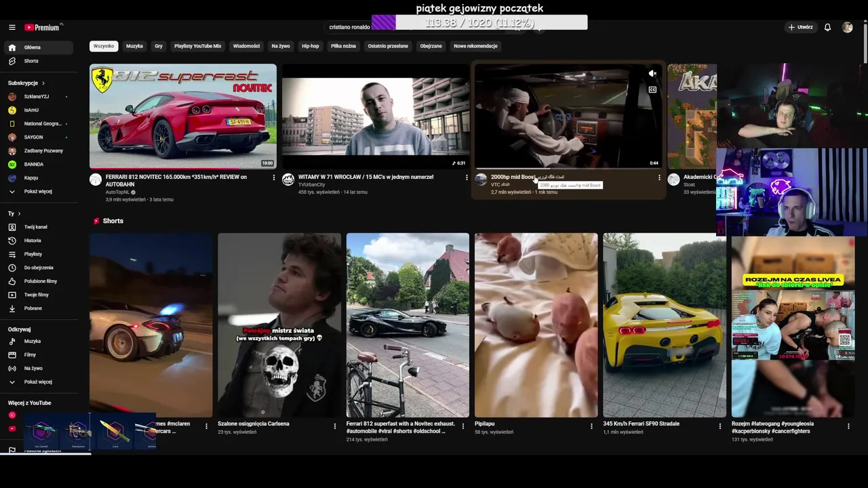Expand the Ty section chevron
The height and width of the screenshot is (488, 868).
click(x=19, y=213)
